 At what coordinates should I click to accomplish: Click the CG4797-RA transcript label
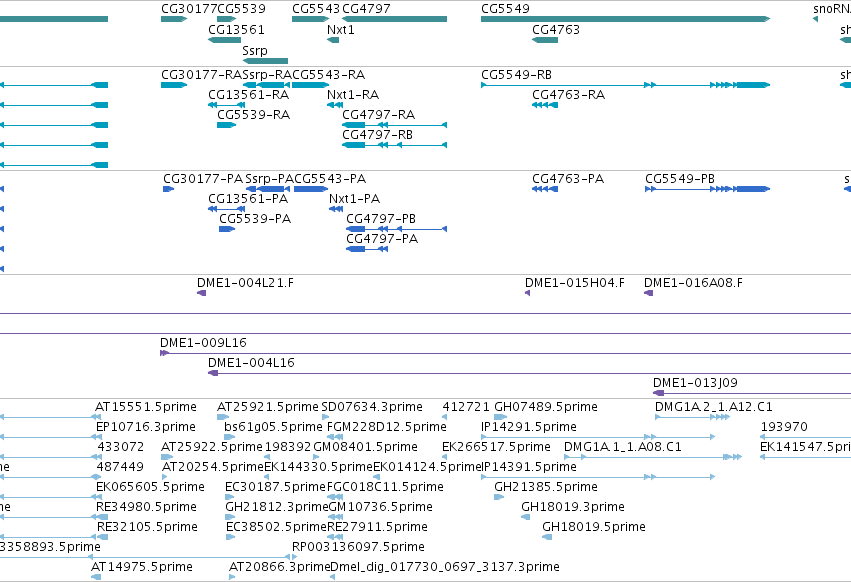pyautogui.click(x=378, y=115)
